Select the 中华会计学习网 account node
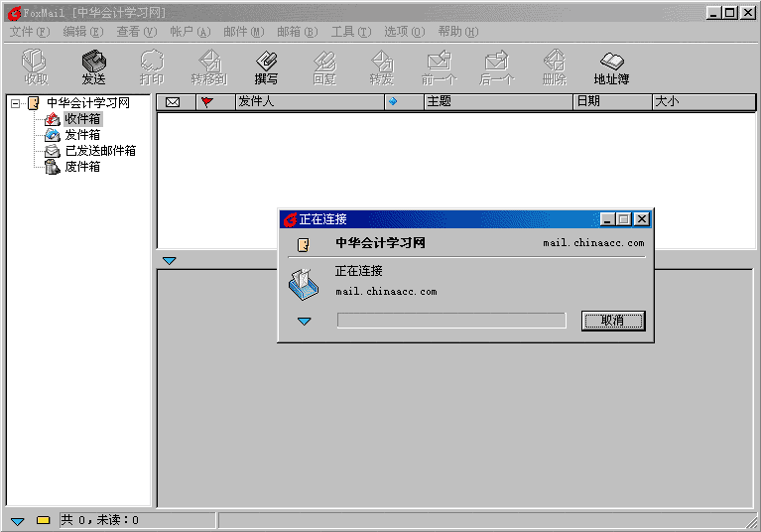 [88, 103]
